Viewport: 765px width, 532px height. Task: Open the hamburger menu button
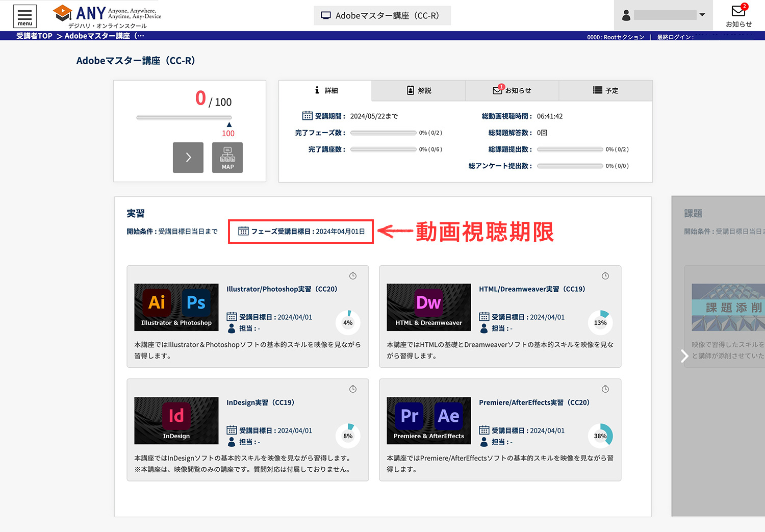(x=25, y=16)
